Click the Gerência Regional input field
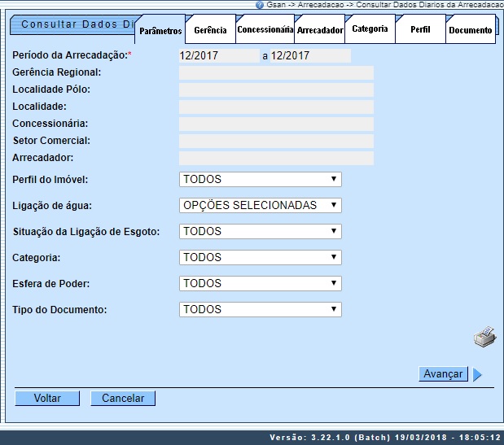This screenshot has width=504, height=445. pos(276,73)
